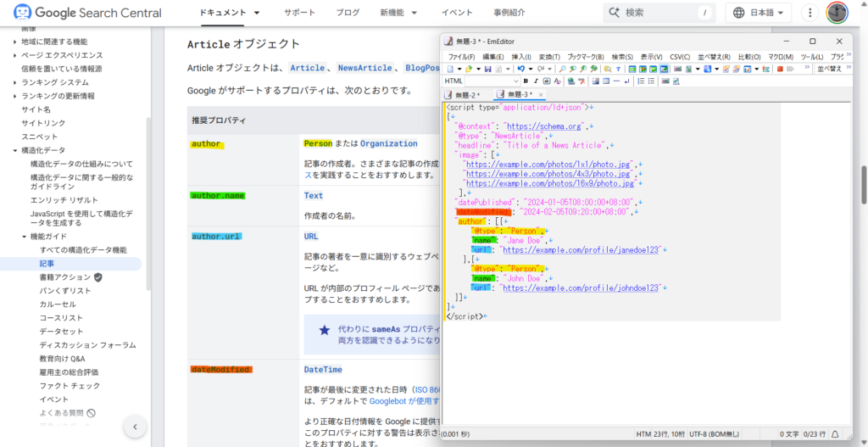
Task: Open the ブログ link in top navigation
Action: point(348,12)
